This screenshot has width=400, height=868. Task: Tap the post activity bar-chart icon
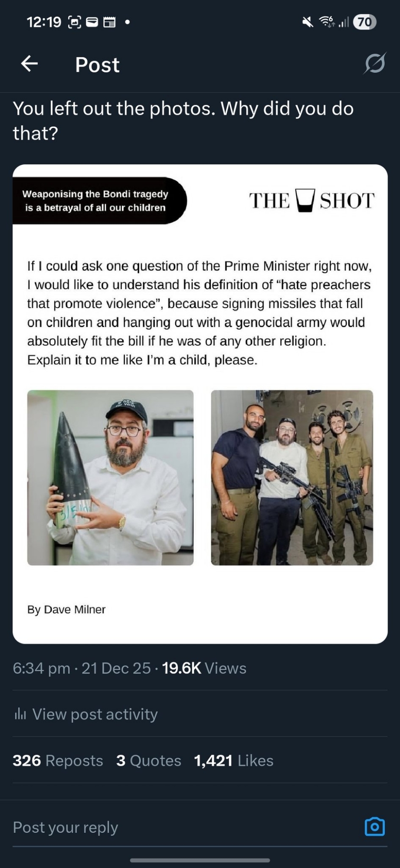(x=20, y=714)
